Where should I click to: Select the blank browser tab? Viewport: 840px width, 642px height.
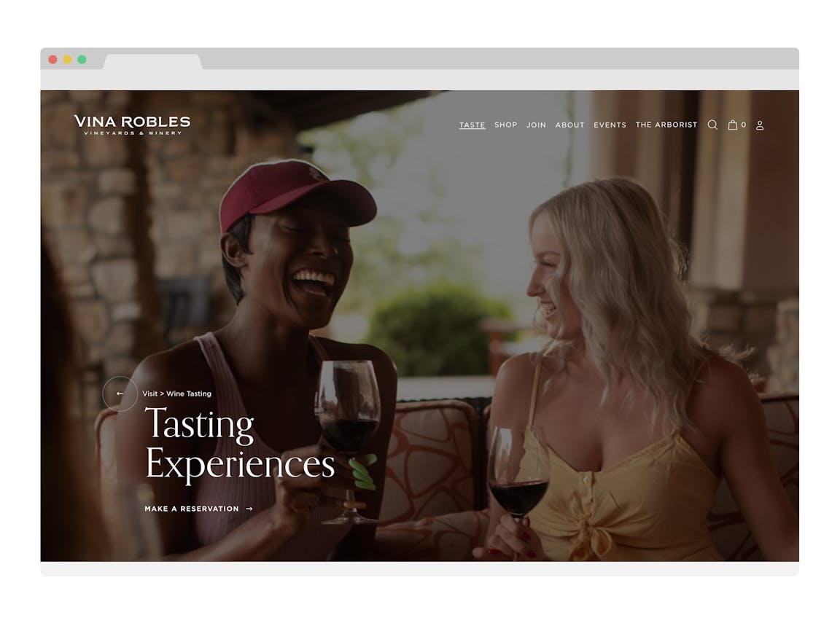pyautogui.click(x=152, y=61)
